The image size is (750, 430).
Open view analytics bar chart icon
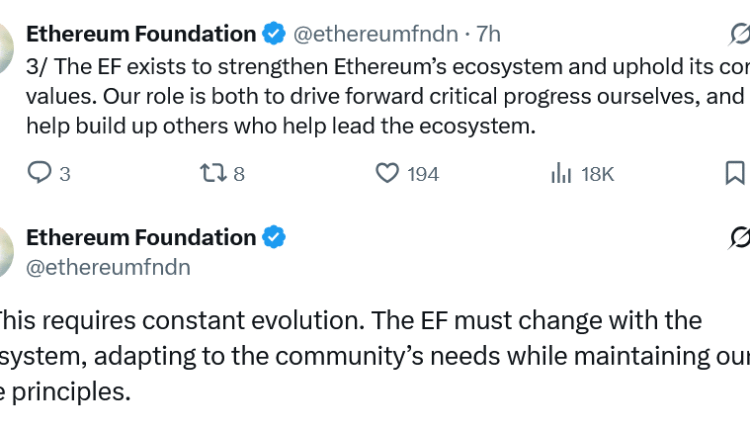tap(560, 173)
